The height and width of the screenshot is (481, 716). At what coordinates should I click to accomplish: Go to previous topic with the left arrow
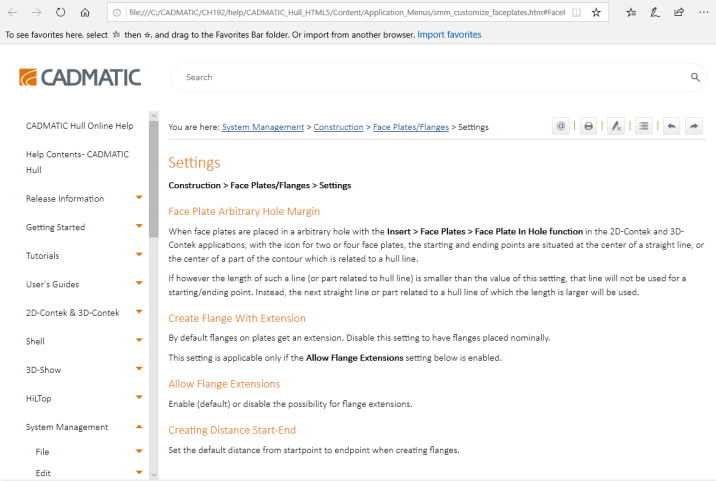pos(670,126)
